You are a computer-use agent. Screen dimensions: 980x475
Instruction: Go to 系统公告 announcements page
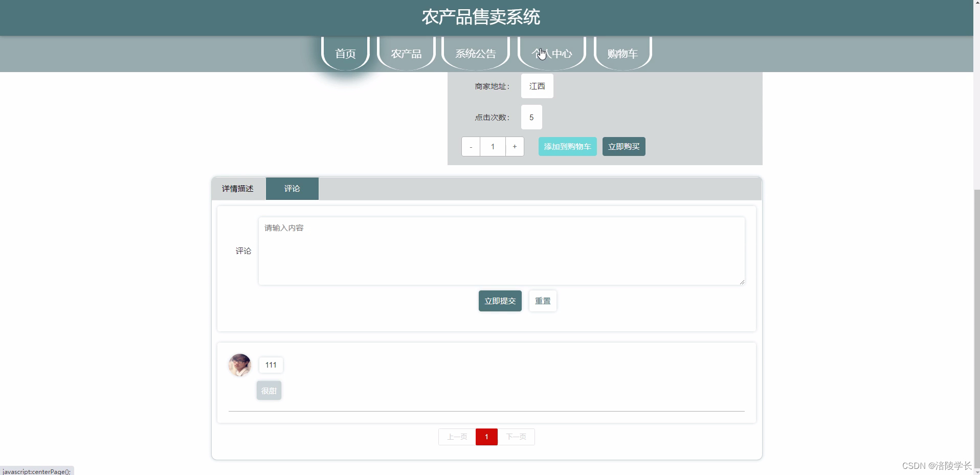click(475, 53)
